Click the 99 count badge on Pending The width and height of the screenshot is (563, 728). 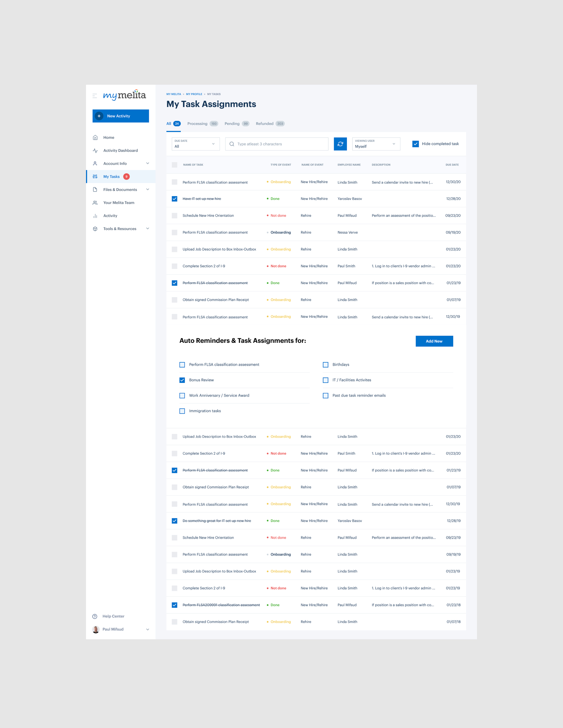coord(246,124)
